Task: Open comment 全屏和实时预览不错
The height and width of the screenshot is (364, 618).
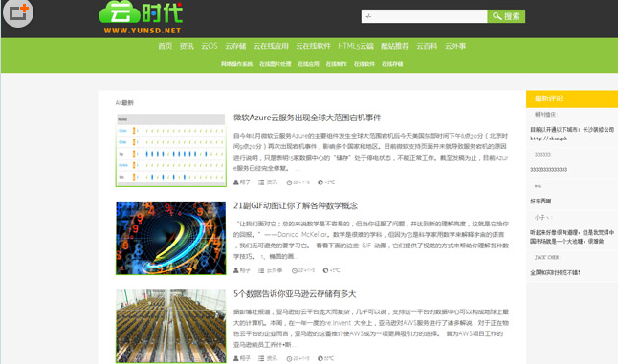Action: (555, 272)
